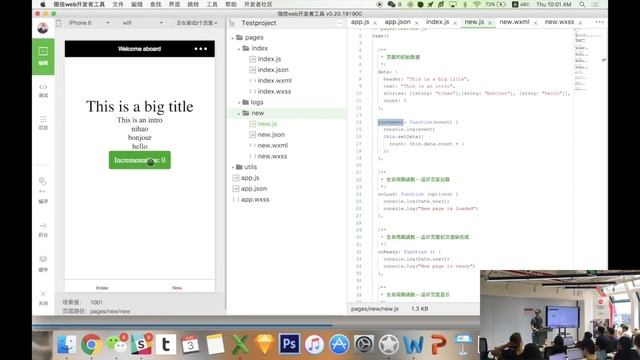Click the Compile (编译) sidebar icon
This screenshot has width=640, height=360.
coord(43,190)
